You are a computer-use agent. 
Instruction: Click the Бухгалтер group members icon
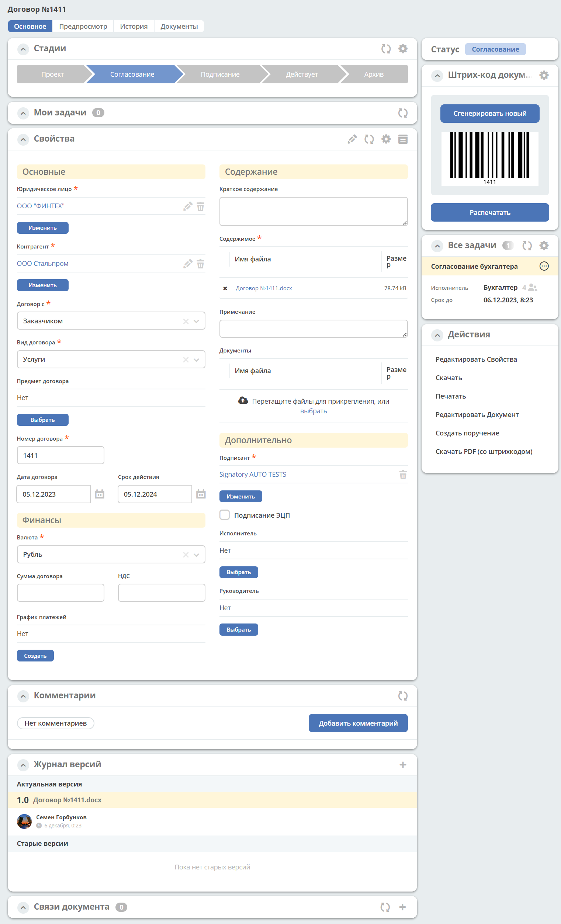(533, 288)
